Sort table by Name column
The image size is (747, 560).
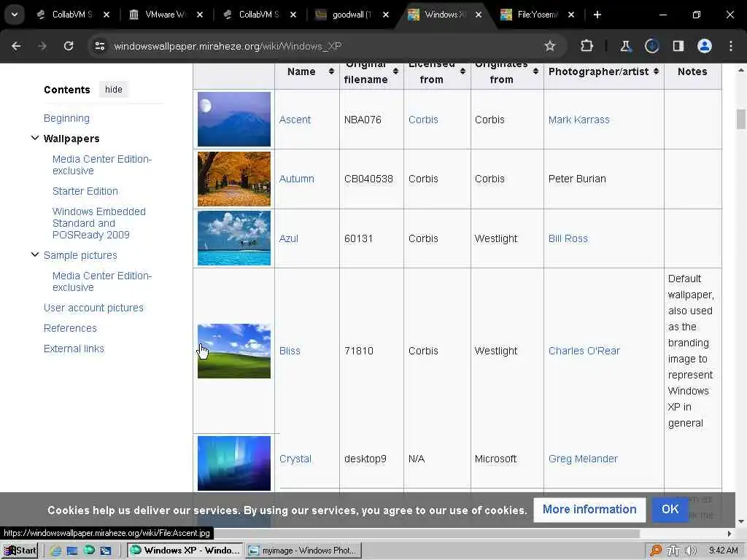click(331, 71)
